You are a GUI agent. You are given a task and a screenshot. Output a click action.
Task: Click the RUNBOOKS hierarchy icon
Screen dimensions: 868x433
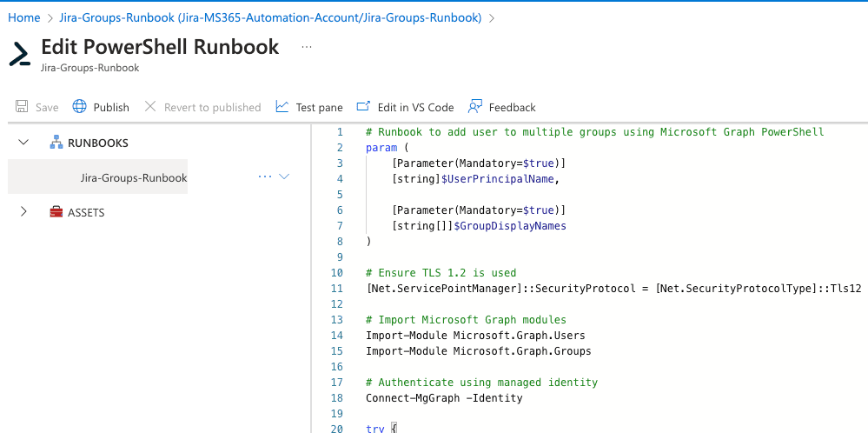[56, 143]
